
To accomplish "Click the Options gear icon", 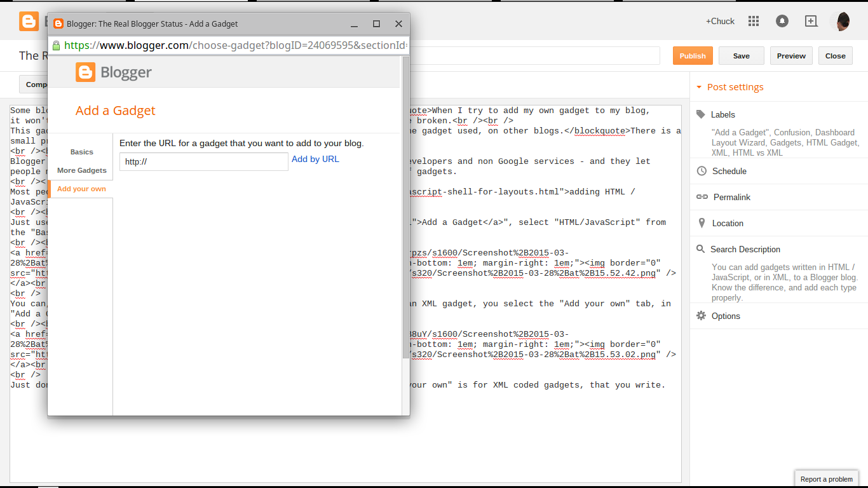I will point(701,315).
